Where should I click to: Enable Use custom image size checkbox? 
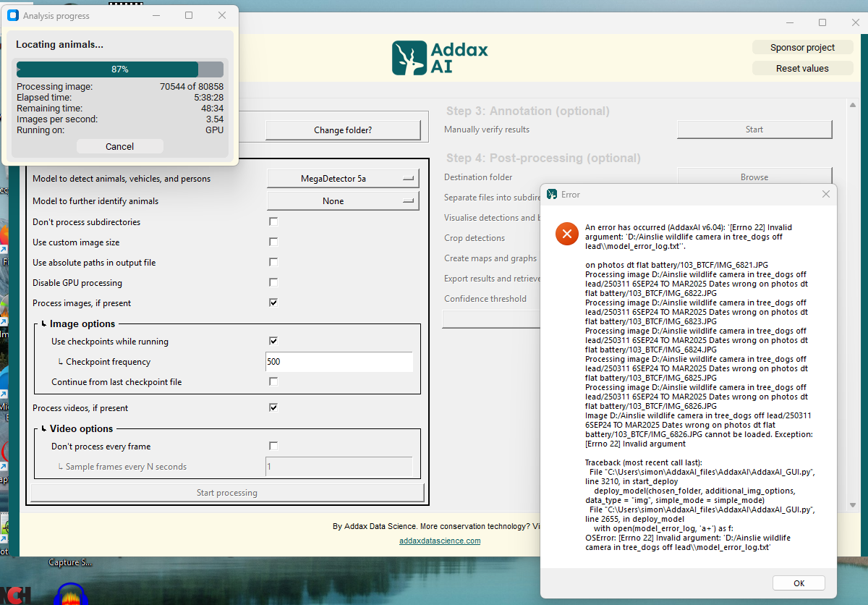pyautogui.click(x=273, y=242)
